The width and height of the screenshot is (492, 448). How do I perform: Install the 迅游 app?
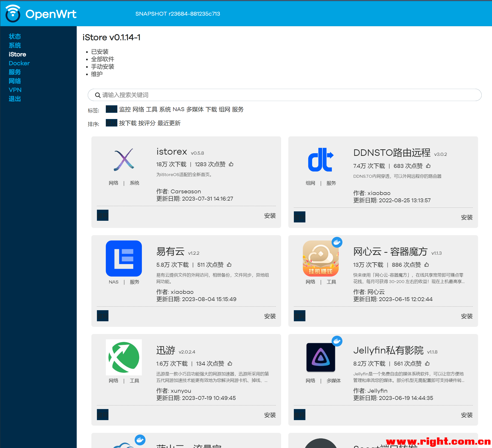click(x=270, y=415)
